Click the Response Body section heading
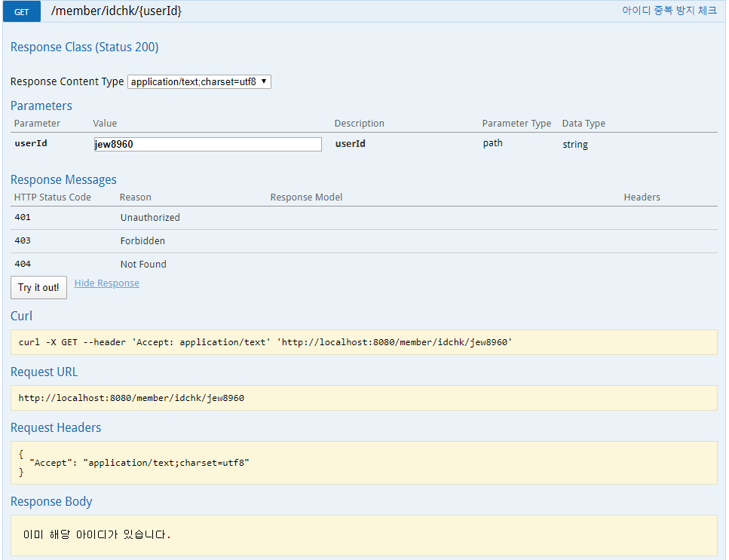729x560 pixels. pos(51,501)
